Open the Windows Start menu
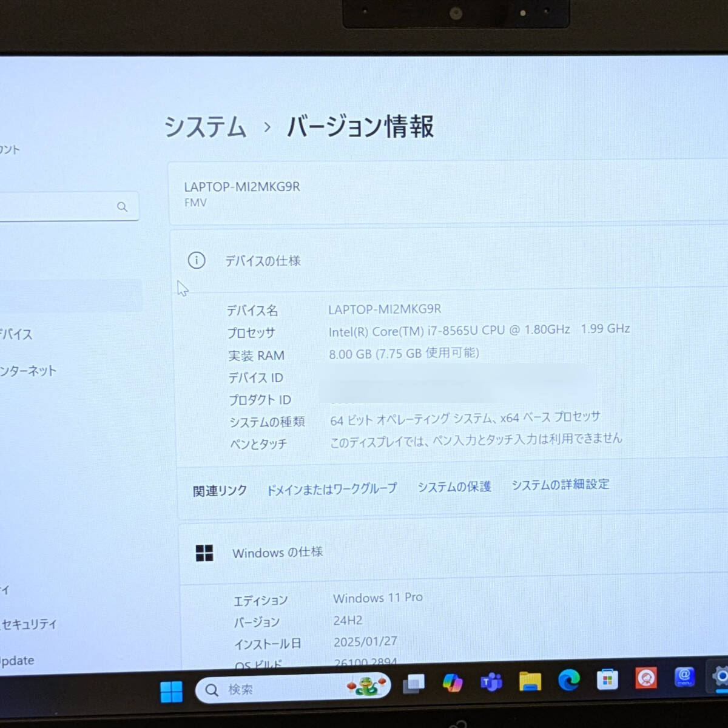 [171, 691]
